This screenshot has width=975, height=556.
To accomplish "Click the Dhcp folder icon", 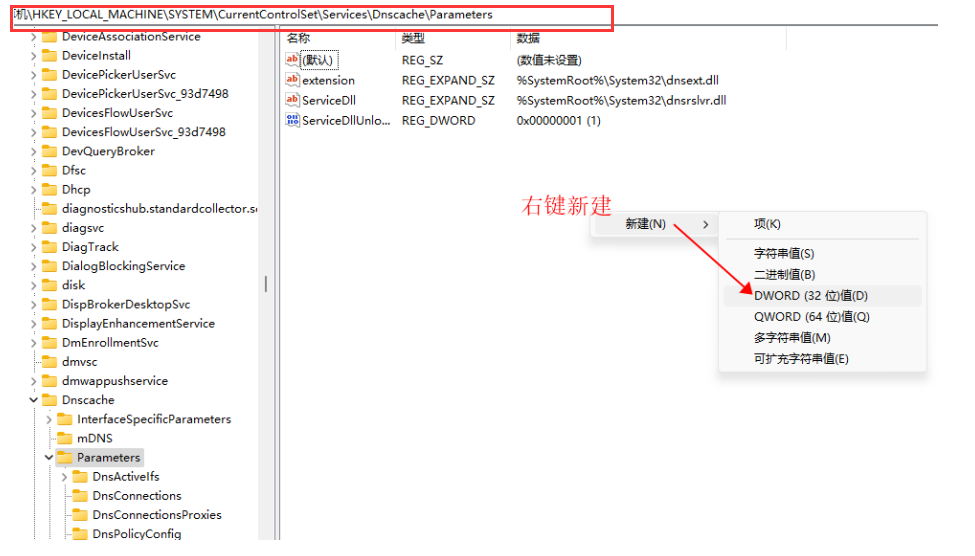I will click(49, 190).
